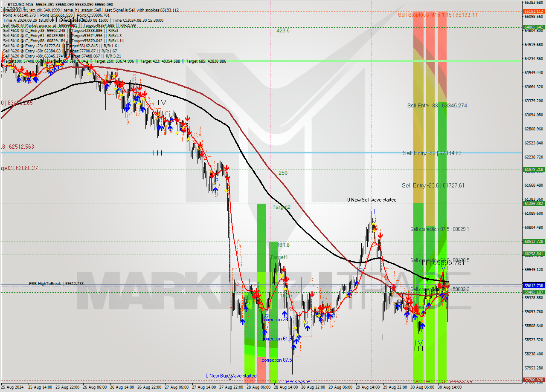The height and width of the screenshot is (392, 546).
Task: Click the green 60258.841 price tag
Action: pyautogui.click(x=534, y=254)
